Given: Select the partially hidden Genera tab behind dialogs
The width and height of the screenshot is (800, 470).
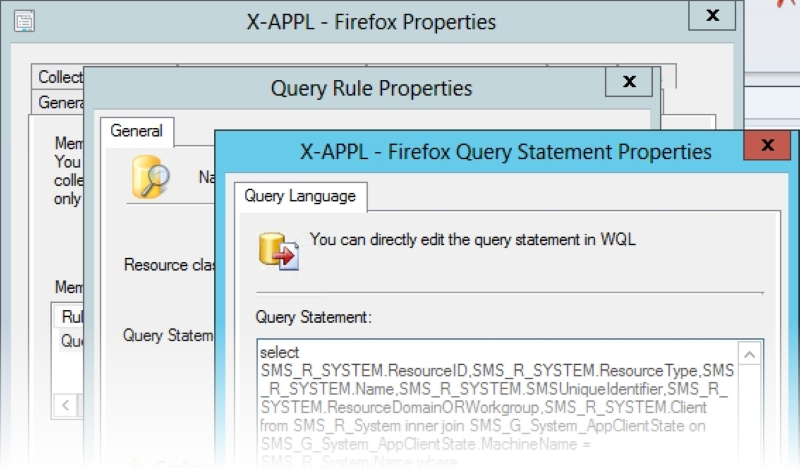Looking at the screenshot, I should point(58,102).
